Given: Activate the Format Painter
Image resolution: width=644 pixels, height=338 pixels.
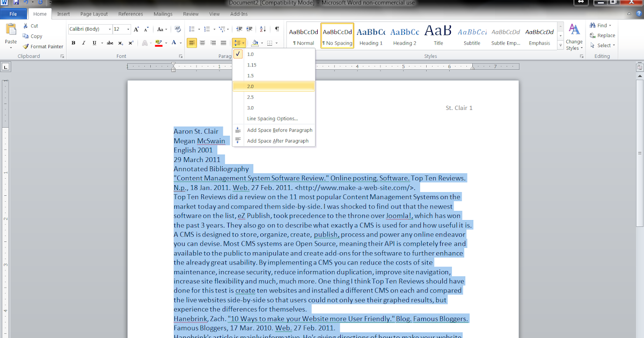Looking at the screenshot, I should tap(43, 47).
